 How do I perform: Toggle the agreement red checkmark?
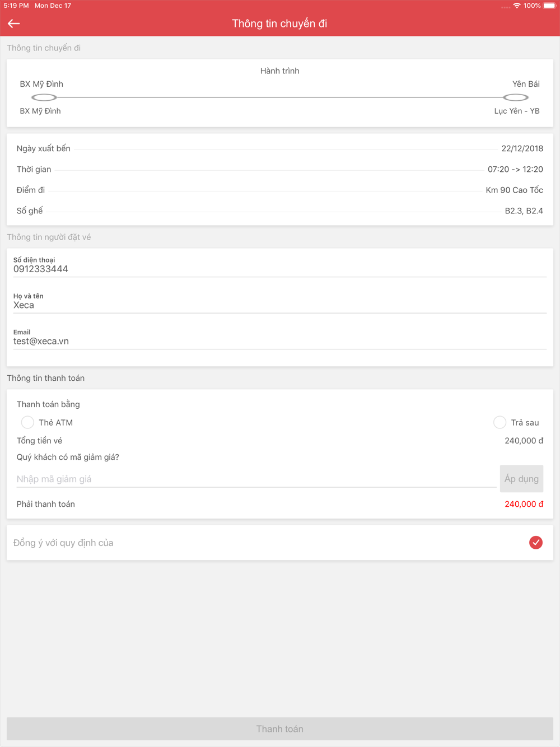[x=536, y=543]
